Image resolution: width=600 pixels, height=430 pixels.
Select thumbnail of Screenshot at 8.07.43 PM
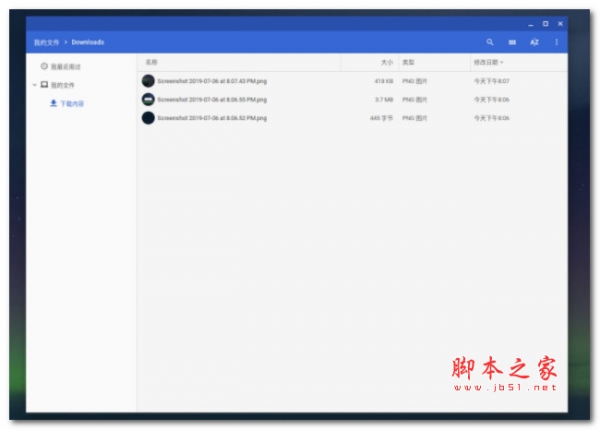tap(148, 81)
